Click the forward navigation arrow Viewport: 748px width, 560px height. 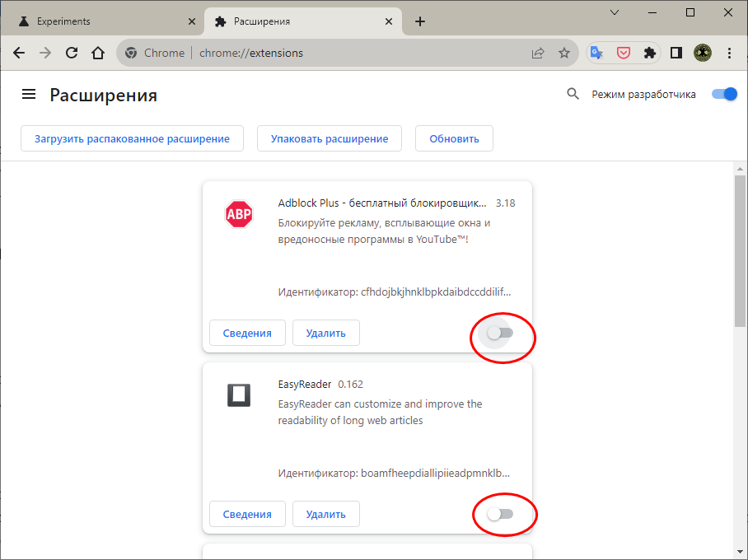tap(45, 53)
